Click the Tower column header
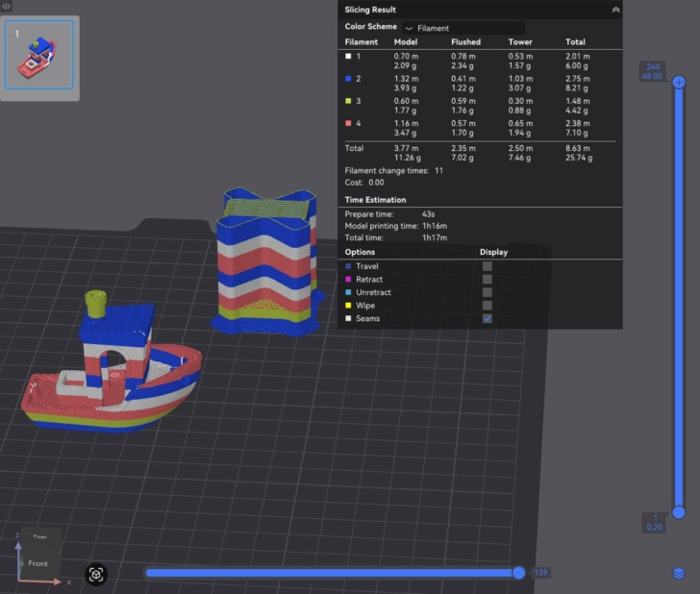Viewport: 700px width, 594px height. tap(520, 42)
